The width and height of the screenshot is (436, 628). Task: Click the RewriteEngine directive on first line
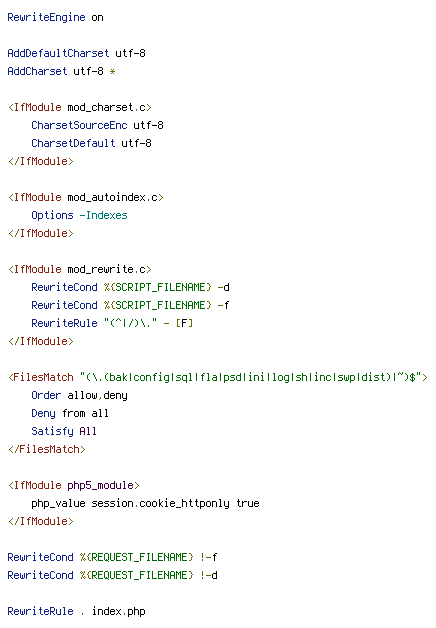46,18
